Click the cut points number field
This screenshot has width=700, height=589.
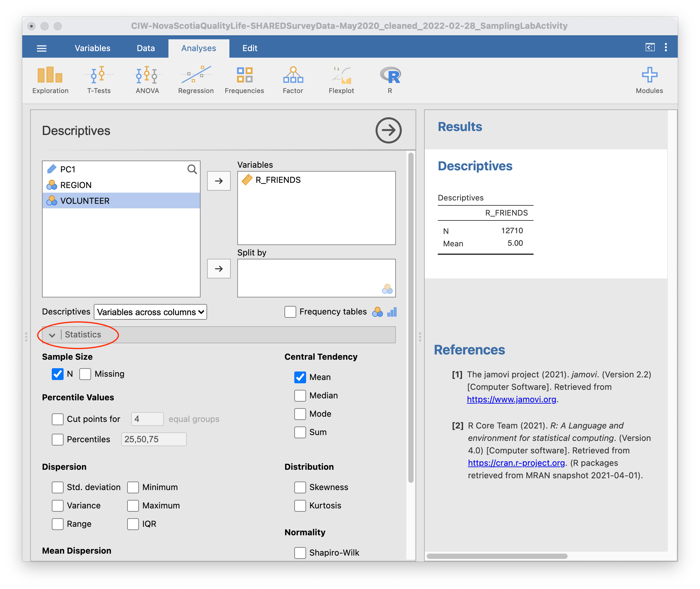click(x=147, y=419)
